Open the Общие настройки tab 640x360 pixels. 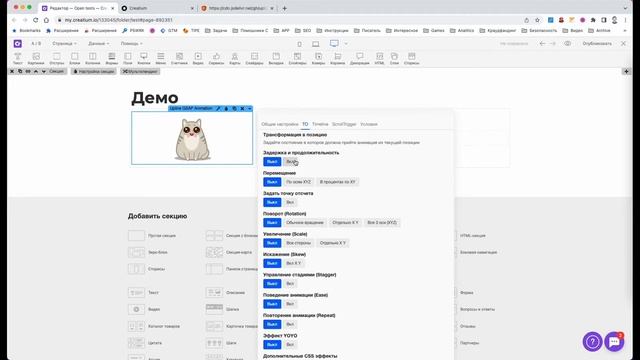click(x=280, y=124)
